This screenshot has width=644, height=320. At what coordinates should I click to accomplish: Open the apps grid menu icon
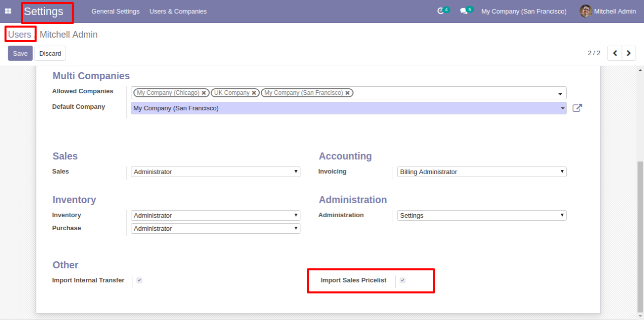(8, 11)
